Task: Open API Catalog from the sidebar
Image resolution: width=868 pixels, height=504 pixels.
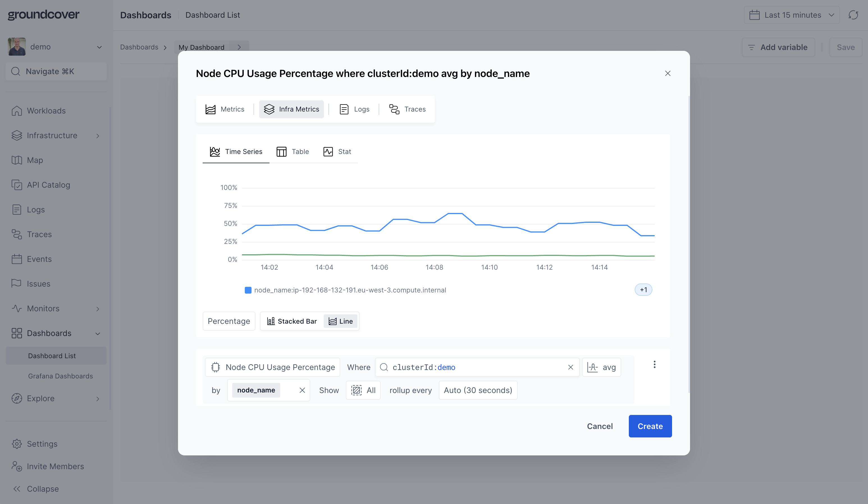Action: 48,185
